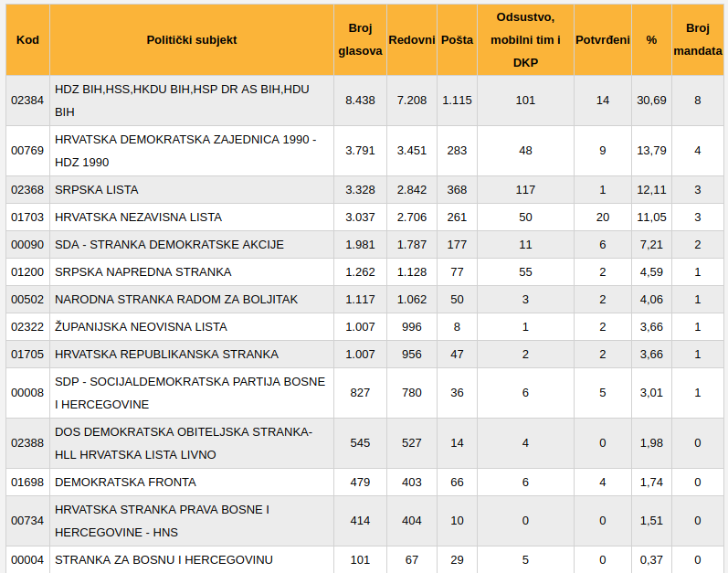
Task: Click code 00004 cell
Action: pos(27,559)
